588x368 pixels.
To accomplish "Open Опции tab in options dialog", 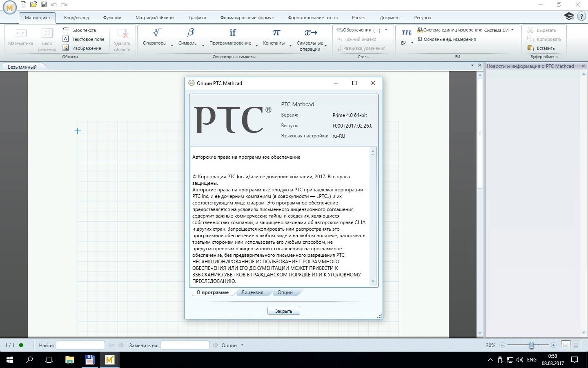I will click(285, 292).
